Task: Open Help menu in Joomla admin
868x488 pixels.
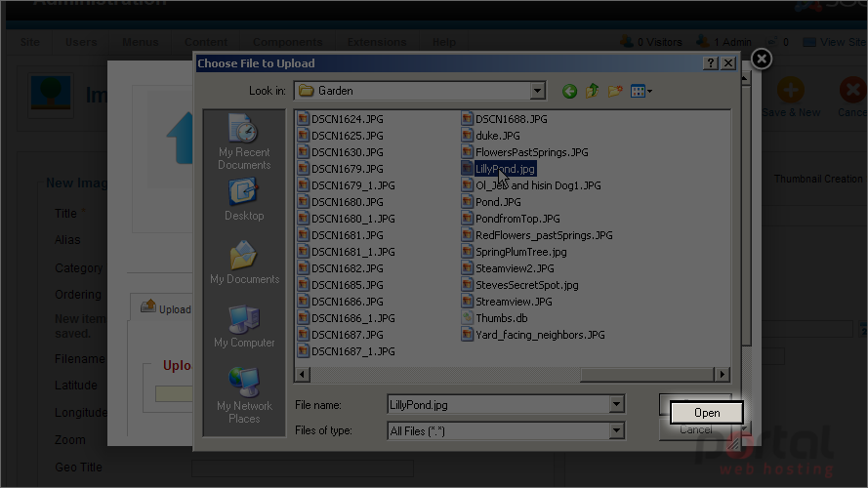Action: coord(444,42)
